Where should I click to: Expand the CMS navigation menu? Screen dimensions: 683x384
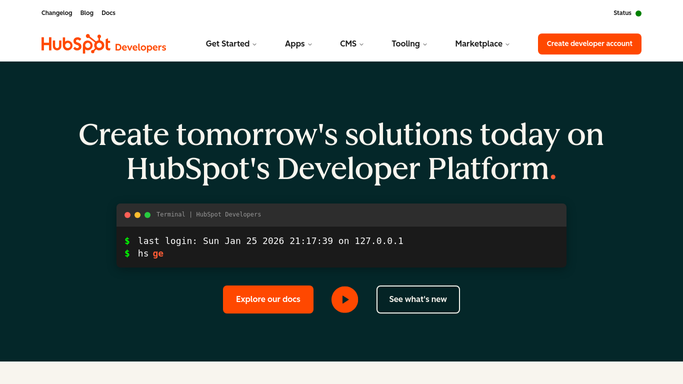[x=352, y=44]
